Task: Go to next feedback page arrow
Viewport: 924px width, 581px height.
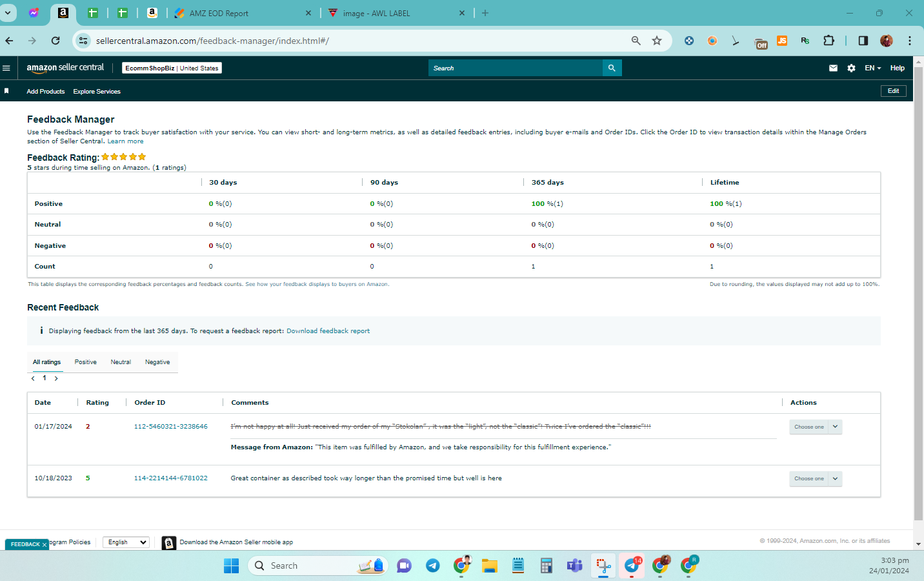Action: point(56,378)
